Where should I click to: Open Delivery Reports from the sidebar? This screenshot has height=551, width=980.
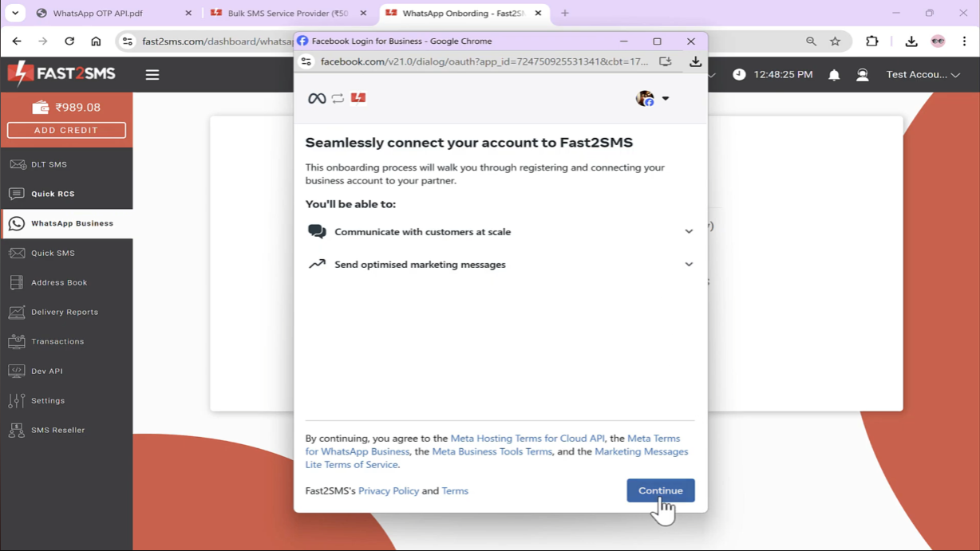[64, 312]
